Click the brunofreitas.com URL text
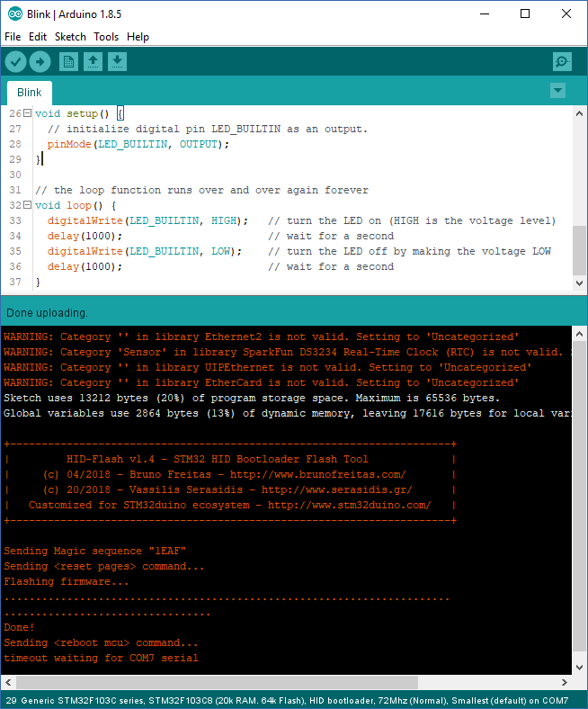This screenshot has height=709, width=588. point(317,475)
